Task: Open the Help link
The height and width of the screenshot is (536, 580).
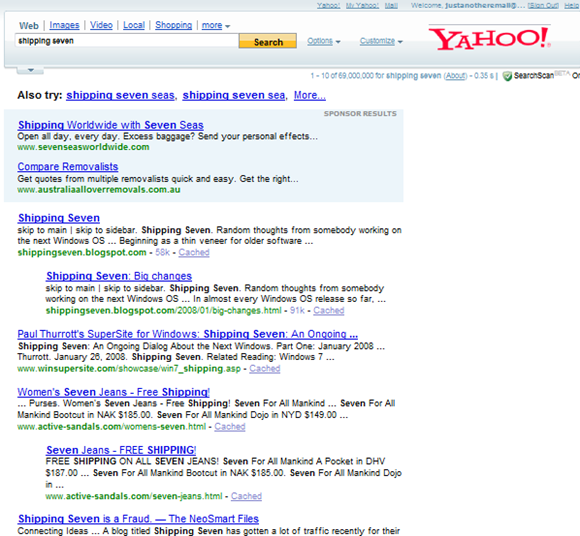Action: (572, 6)
